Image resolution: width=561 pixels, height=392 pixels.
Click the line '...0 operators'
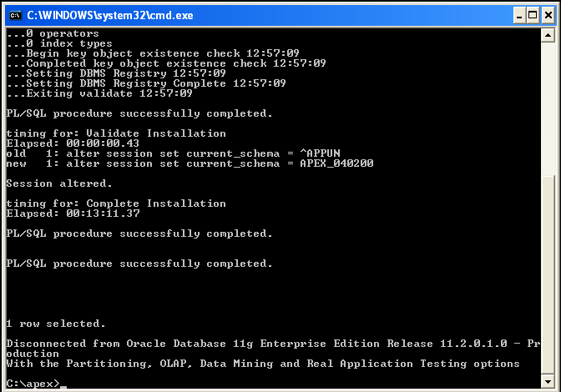(x=53, y=33)
